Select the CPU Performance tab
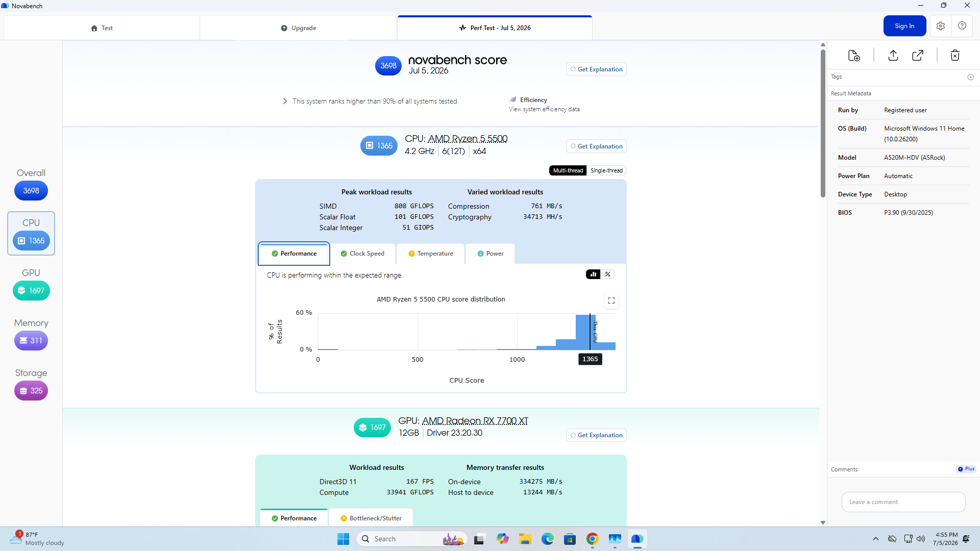980x551 pixels. pos(294,254)
